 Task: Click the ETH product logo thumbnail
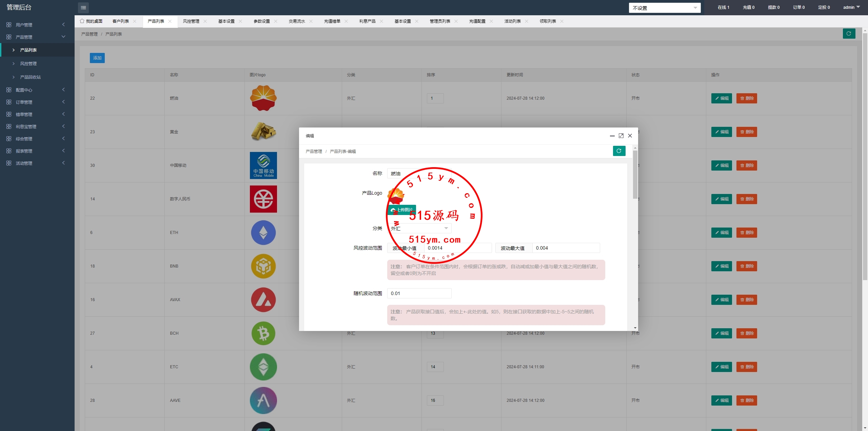pos(263,233)
